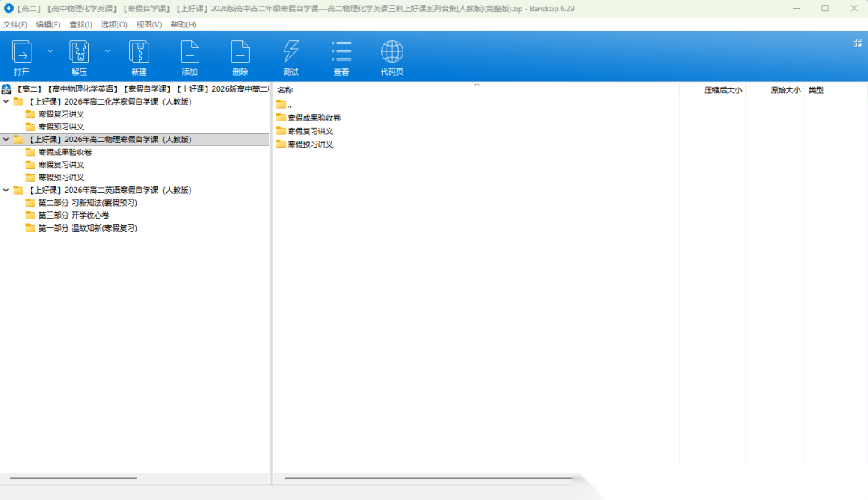868x500 pixels.
Task: Sort by the 名称 column header
Action: 285,91
